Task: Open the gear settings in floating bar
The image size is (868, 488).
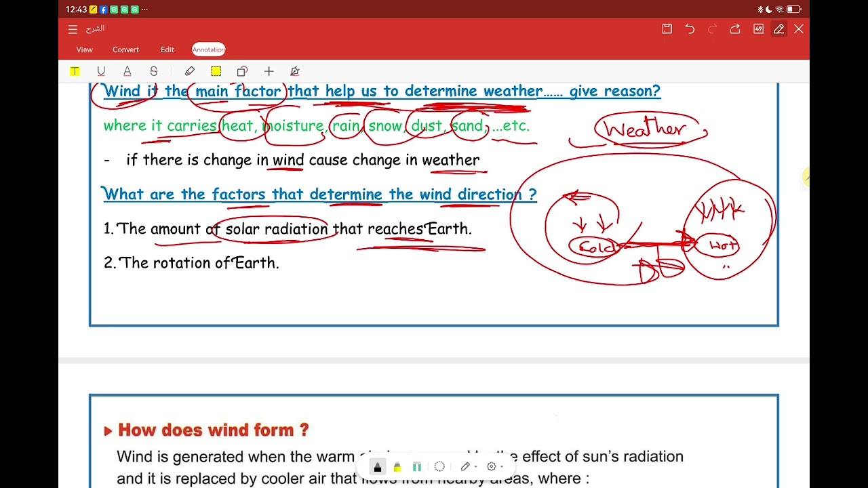Action: coord(492,466)
